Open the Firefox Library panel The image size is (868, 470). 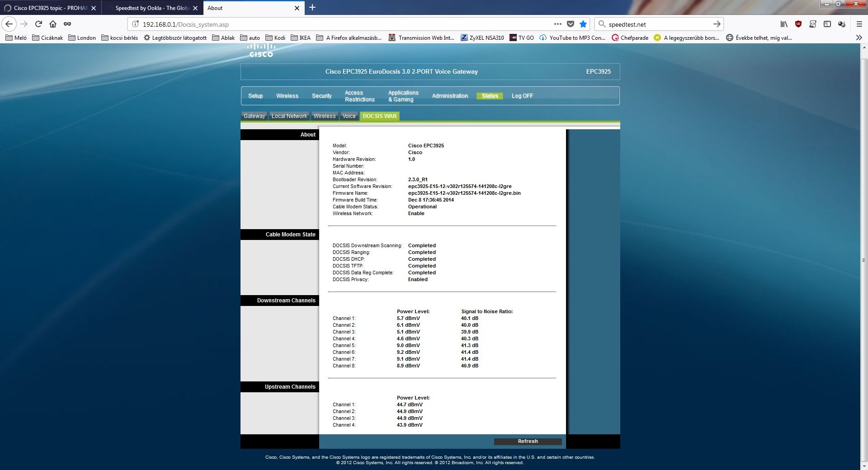(784, 24)
